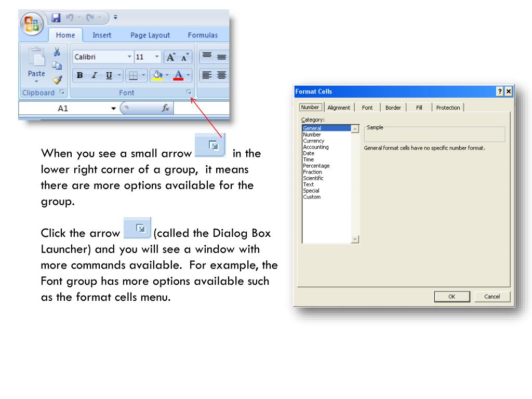This screenshot has width=532, height=399.
Task: Select Fraction in the Category list
Action: click(327, 171)
